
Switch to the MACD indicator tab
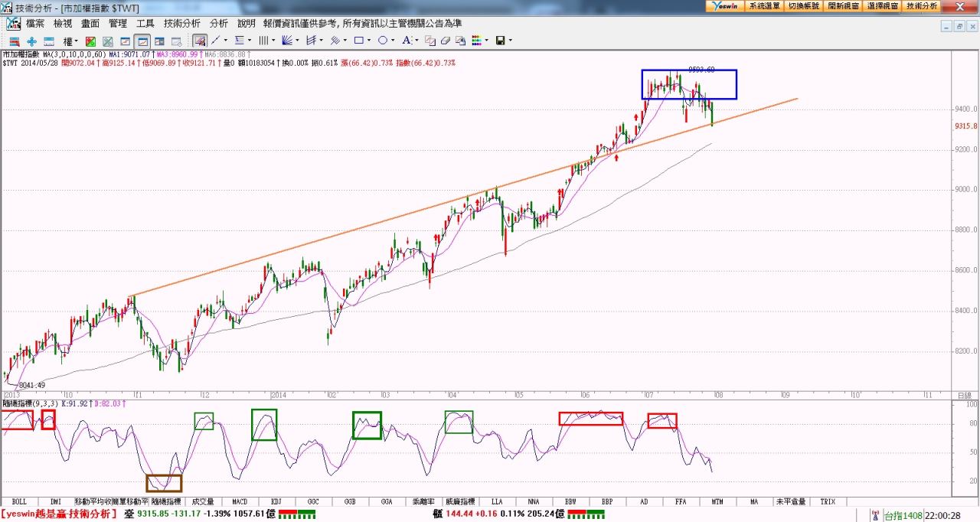coord(240,501)
